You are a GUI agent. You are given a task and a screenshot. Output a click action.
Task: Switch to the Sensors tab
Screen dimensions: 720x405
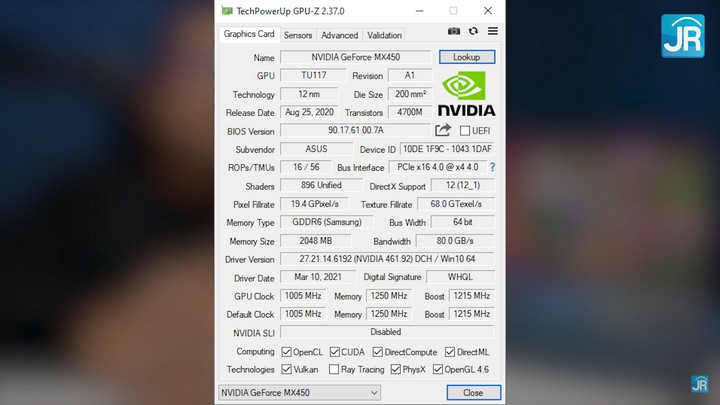298,35
